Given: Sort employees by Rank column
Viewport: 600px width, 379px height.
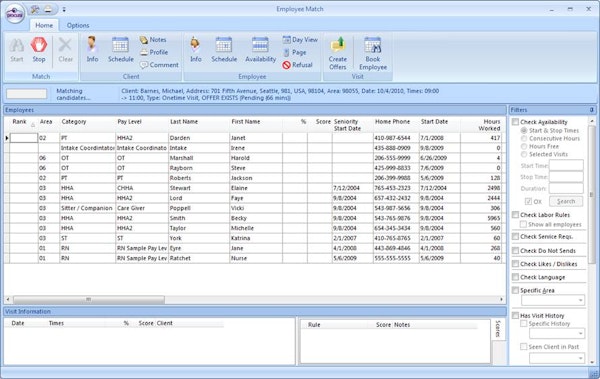Looking at the screenshot, I should (x=23, y=124).
